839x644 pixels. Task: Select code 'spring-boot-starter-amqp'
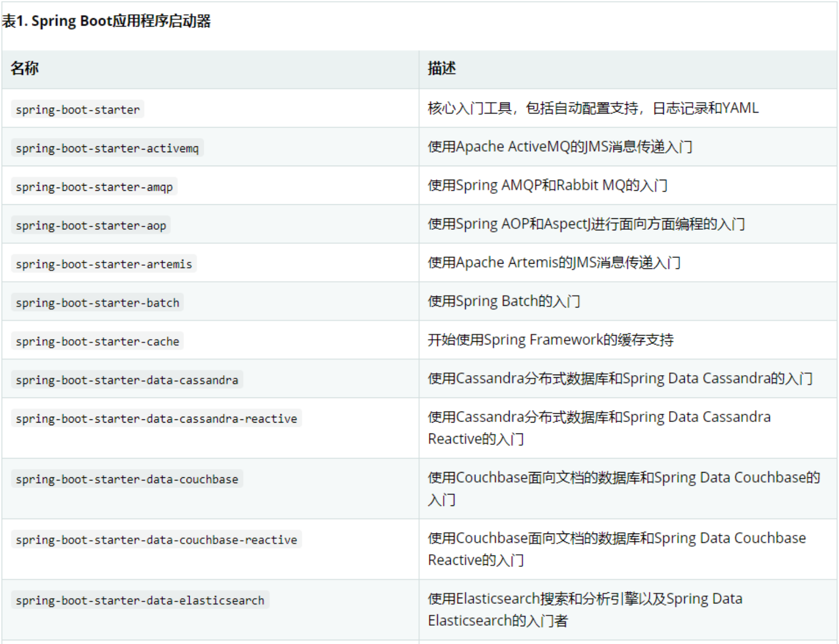[94, 187]
